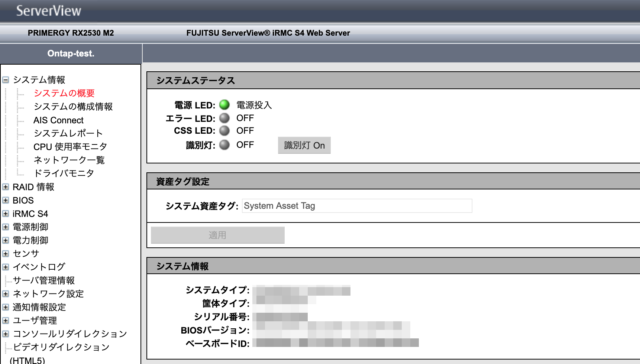Screen dimensions: 640x364
Task: Open システムの構成情報 page
Action: tap(73, 107)
